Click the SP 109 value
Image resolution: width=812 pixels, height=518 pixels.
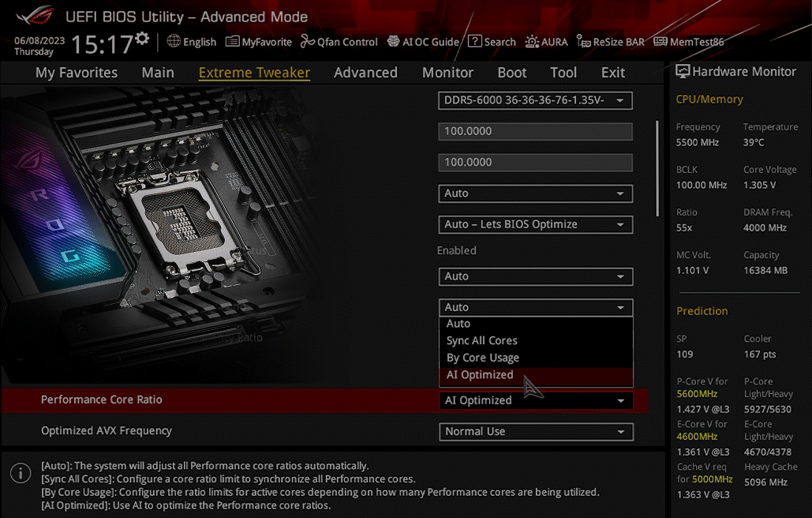pyautogui.click(x=685, y=355)
